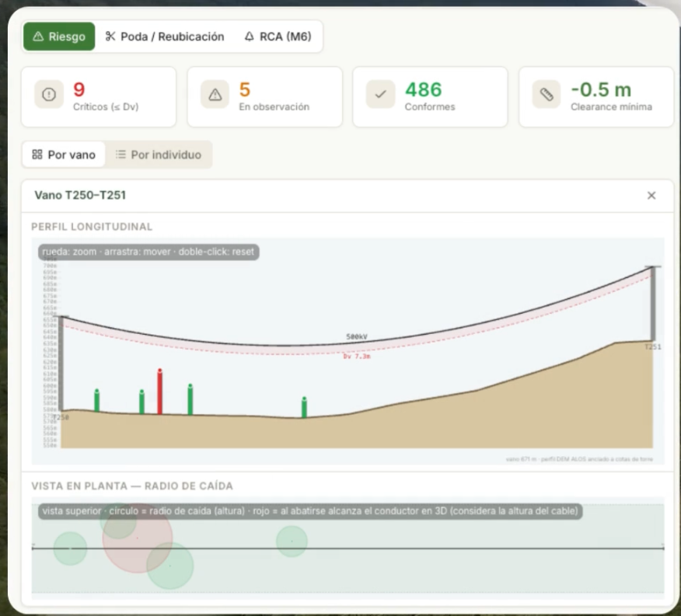Open the Riesgo tab
This screenshot has width=681, height=616.
click(x=59, y=37)
